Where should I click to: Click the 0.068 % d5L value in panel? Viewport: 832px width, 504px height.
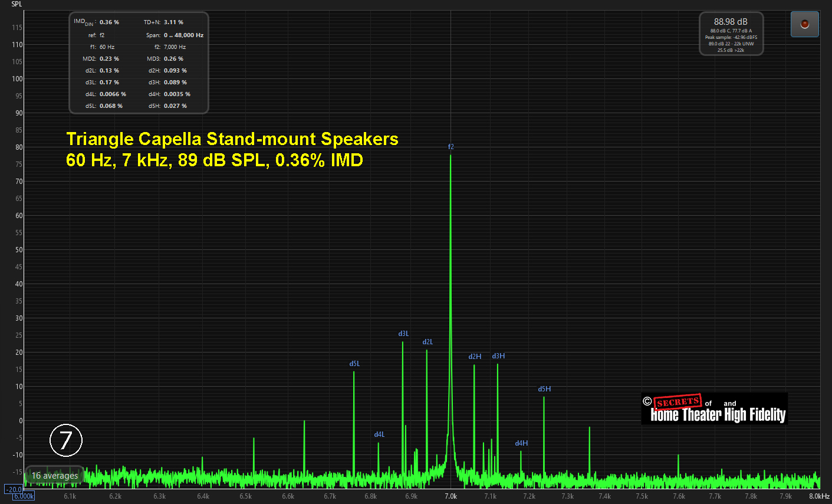click(x=111, y=106)
